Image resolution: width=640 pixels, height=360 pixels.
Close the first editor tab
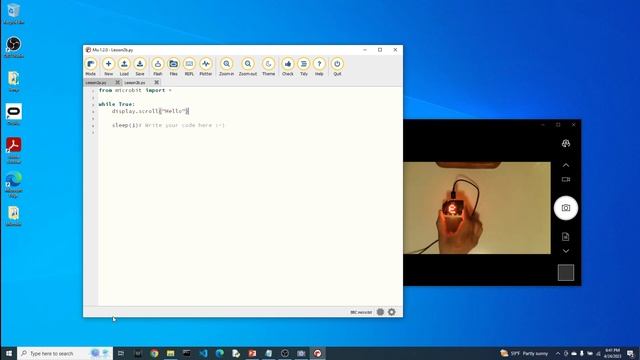118,82
